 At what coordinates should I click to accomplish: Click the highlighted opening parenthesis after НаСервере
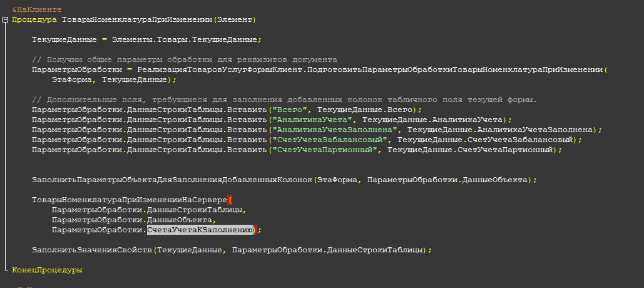pyautogui.click(x=230, y=200)
